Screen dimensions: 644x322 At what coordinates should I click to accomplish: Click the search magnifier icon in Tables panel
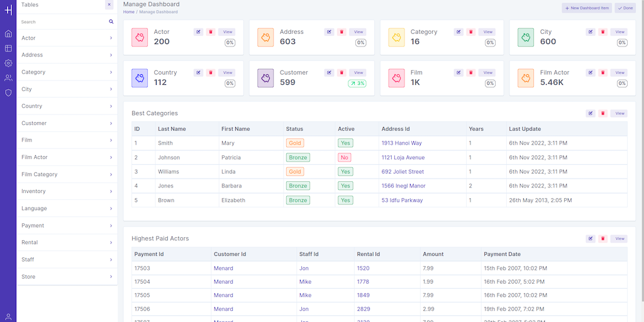111,21
